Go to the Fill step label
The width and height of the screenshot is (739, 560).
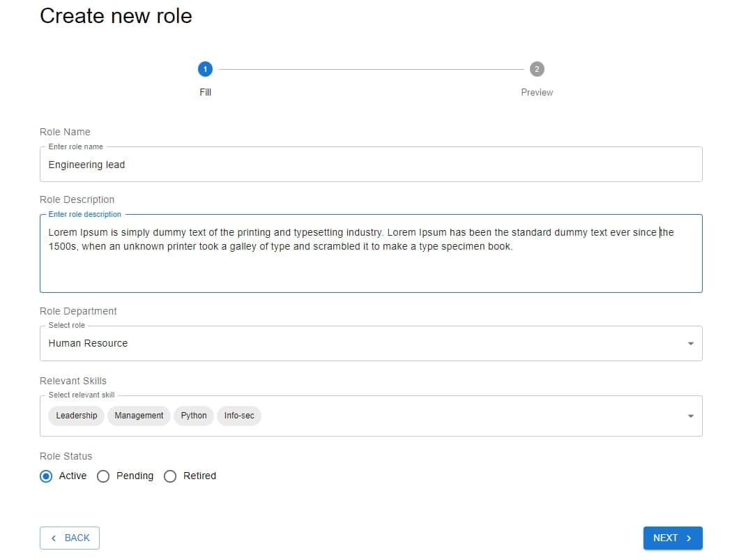[x=205, y=92]
